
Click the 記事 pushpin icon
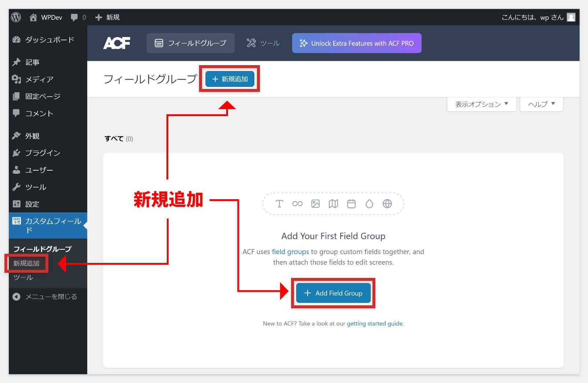16,62
